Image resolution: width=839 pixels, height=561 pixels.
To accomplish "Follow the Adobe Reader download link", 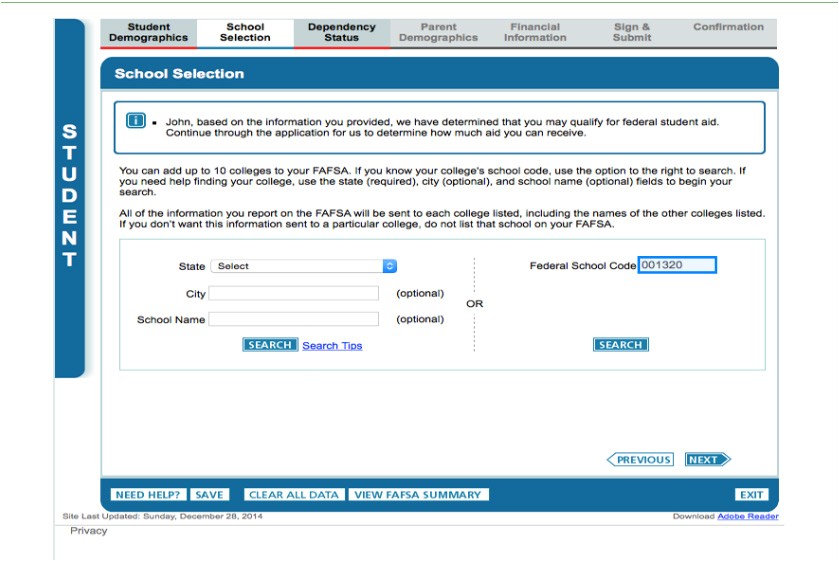I will click(x=748, y=516).
